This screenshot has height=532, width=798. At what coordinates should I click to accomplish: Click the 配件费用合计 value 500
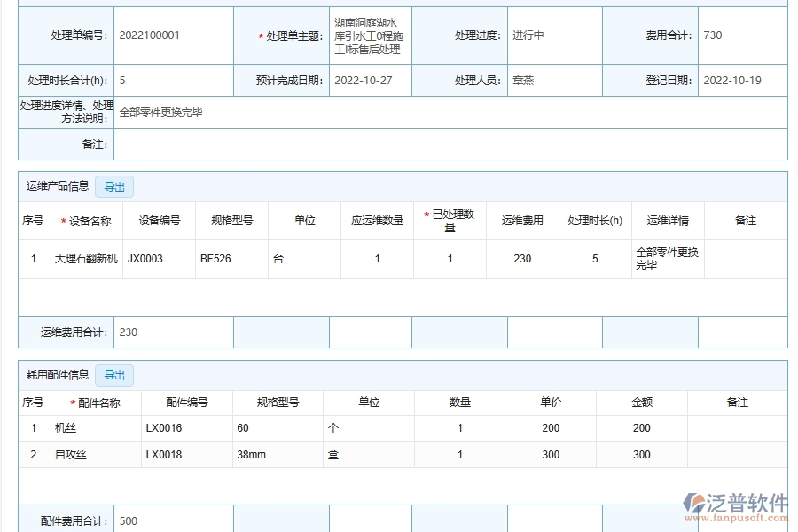coord(129,521)
